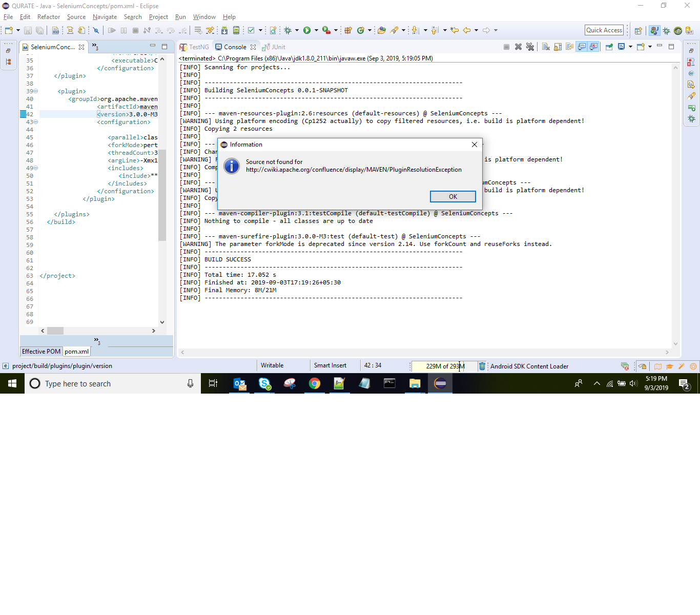Click OK in the Information dialog
700x615 pixels.
coord(453,197)
